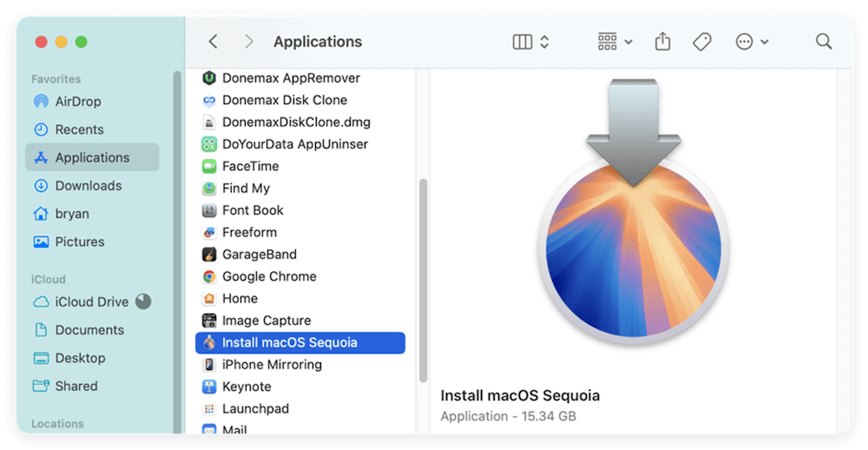Click the Share toolbar icon
This screenshot has width=868, height=450.
pyautogui.click(x=662, y=42)
